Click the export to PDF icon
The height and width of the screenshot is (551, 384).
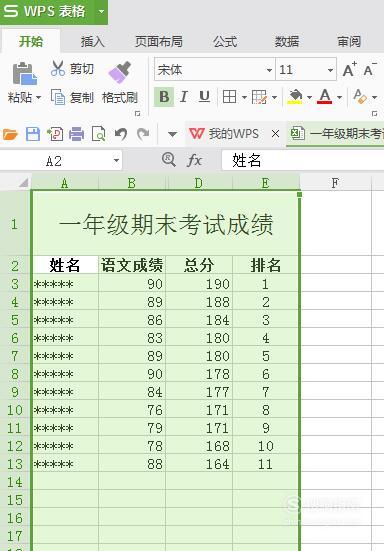(55, 134)
